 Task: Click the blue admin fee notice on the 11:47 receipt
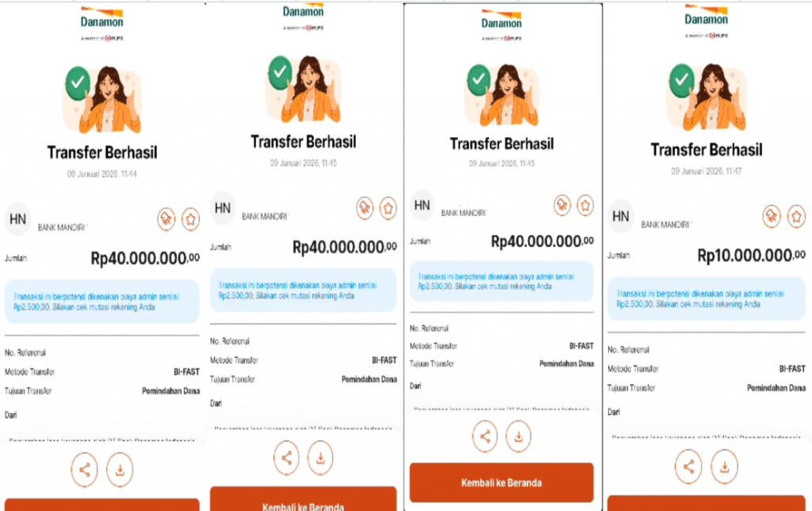tap(707, 298)
